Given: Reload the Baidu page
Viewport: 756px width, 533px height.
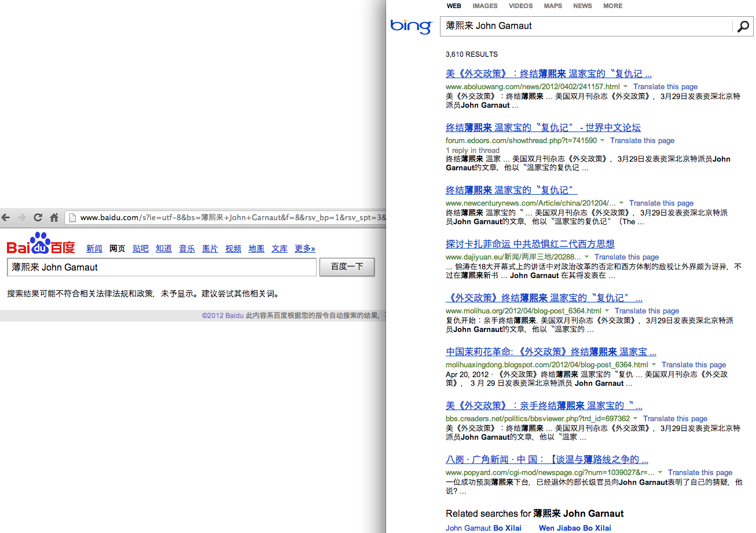Looking at the screenshot, I should click(38, 218).
